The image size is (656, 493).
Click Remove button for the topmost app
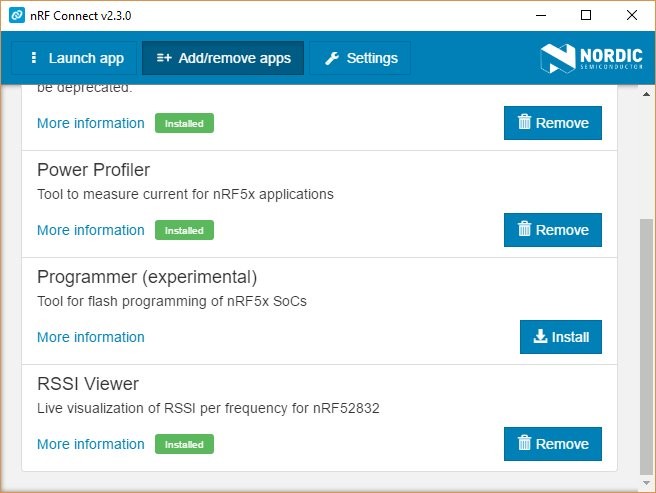[x=552, y=123]
